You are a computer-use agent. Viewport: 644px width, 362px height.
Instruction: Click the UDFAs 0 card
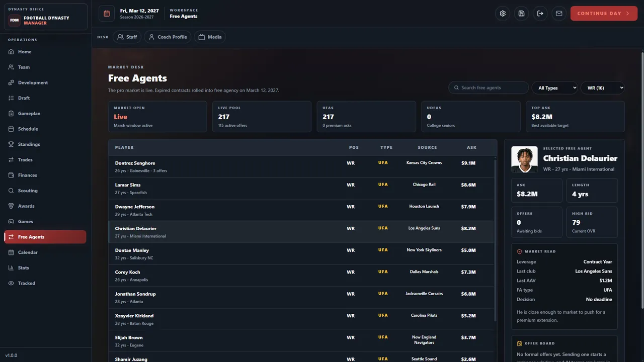click(471, 117)
